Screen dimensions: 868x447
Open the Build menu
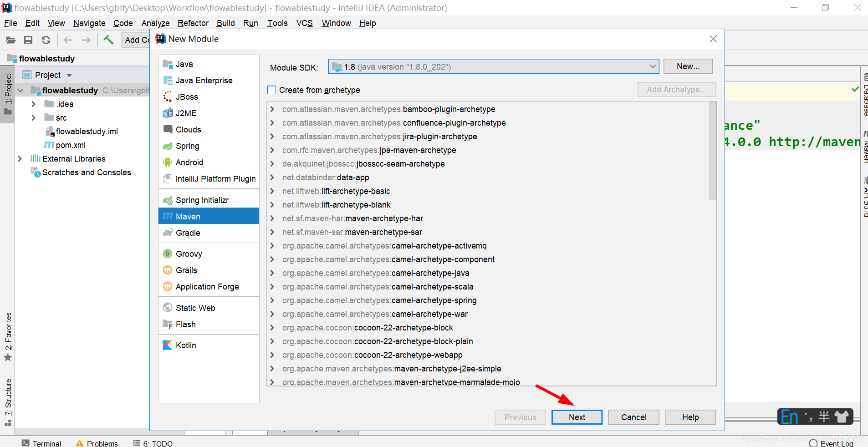(x=226, y=23)
